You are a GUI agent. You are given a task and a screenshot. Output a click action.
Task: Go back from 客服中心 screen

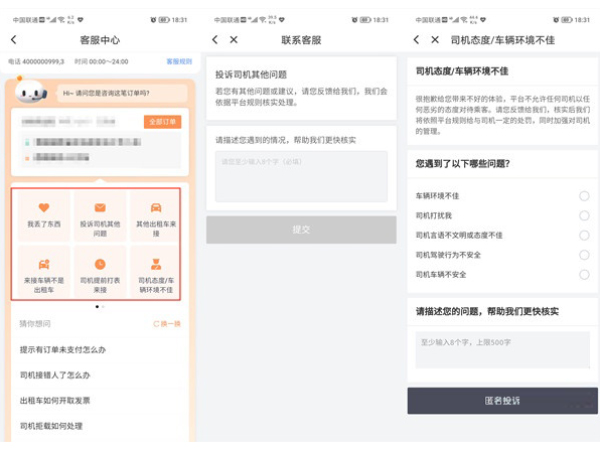point(14,39)
